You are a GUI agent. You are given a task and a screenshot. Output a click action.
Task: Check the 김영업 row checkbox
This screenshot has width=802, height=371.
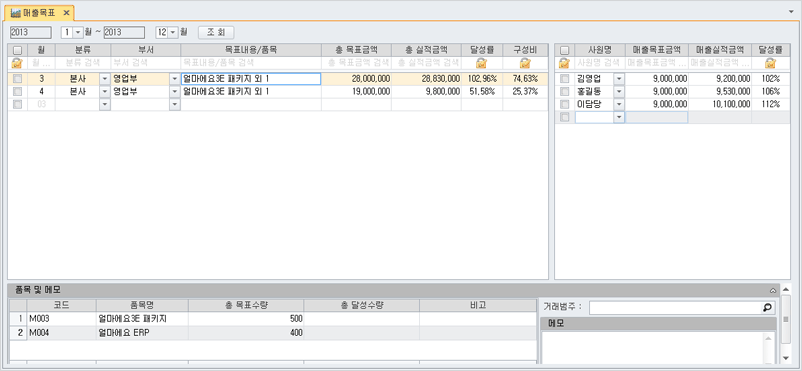click(564, 79)
